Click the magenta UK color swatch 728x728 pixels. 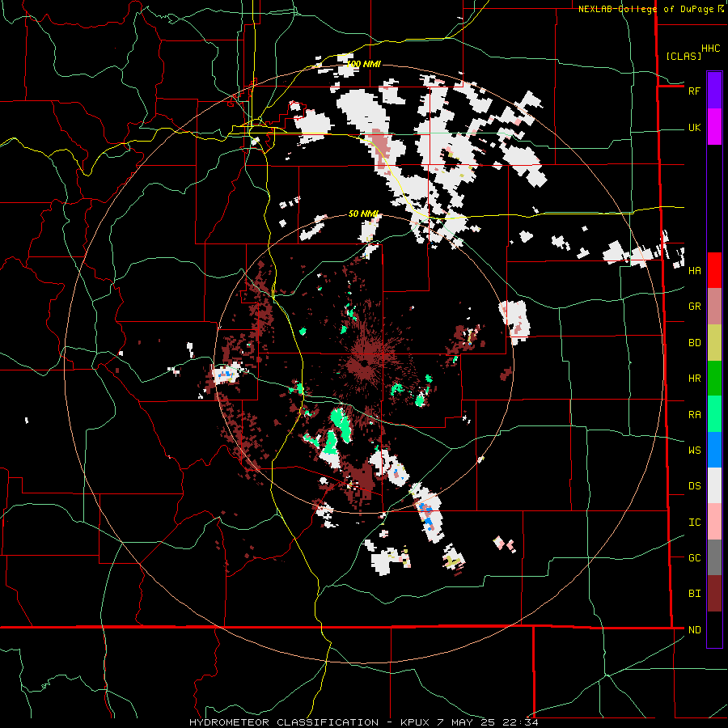[714, 127]
